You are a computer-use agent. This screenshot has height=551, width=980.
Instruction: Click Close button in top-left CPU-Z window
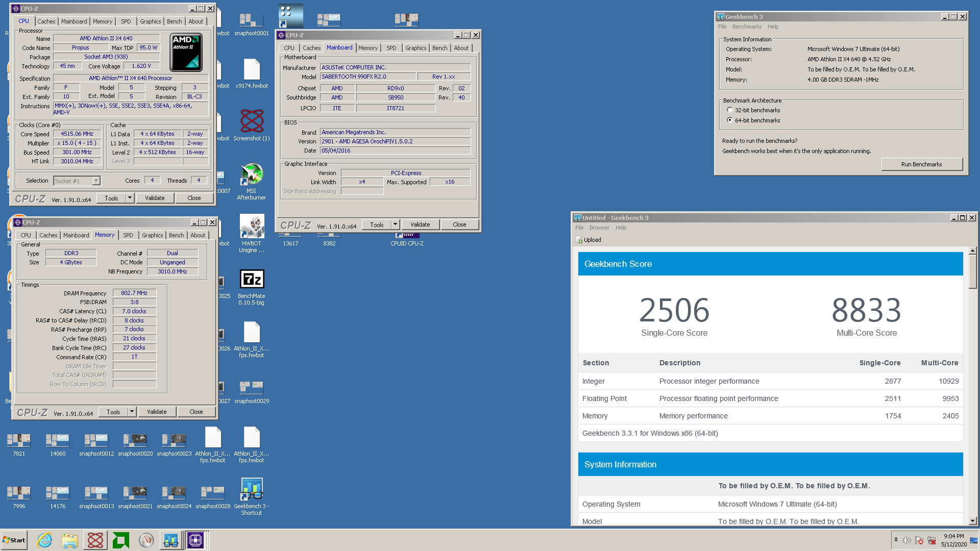click(194, 198)
